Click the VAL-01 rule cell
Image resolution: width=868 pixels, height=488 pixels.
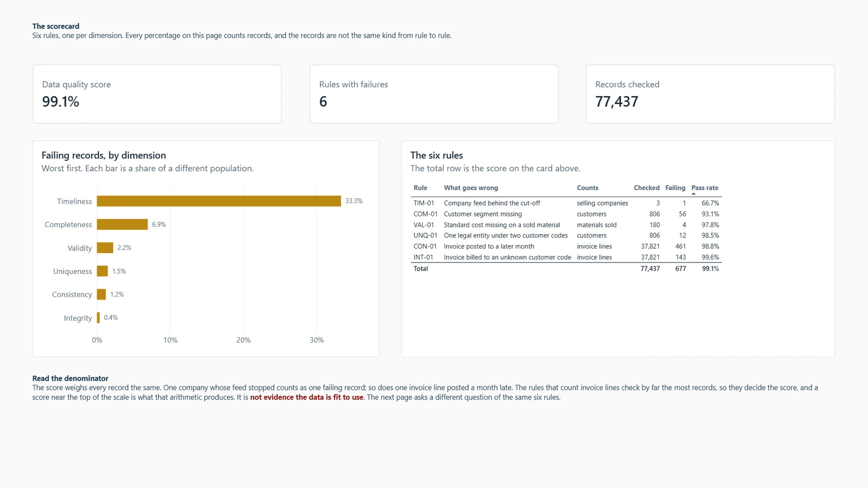[424, 225]
